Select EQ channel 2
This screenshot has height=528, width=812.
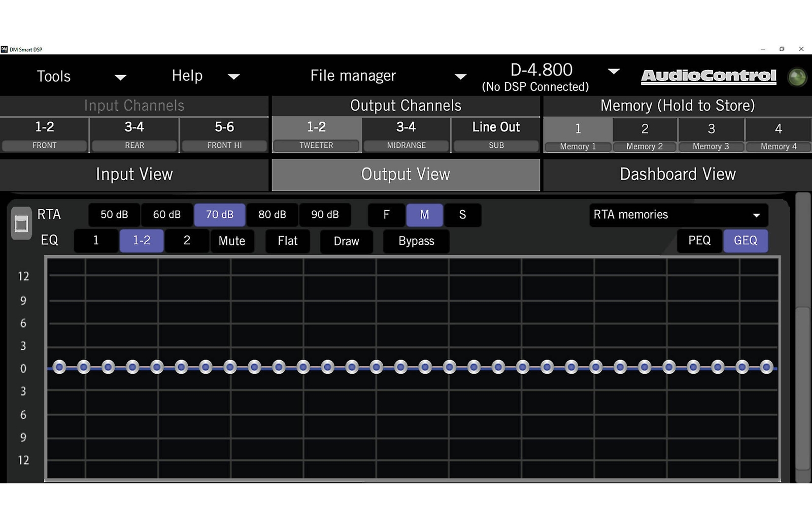187,241
